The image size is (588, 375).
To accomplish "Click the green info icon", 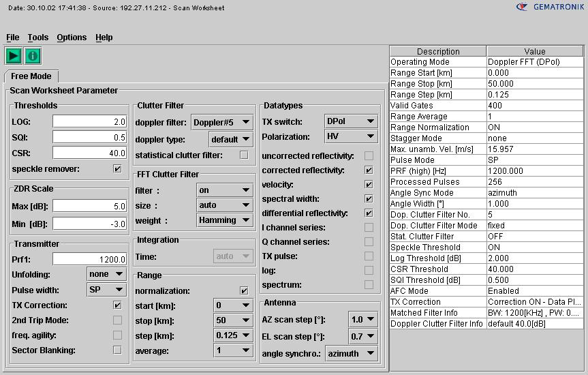I will [33, 57].
